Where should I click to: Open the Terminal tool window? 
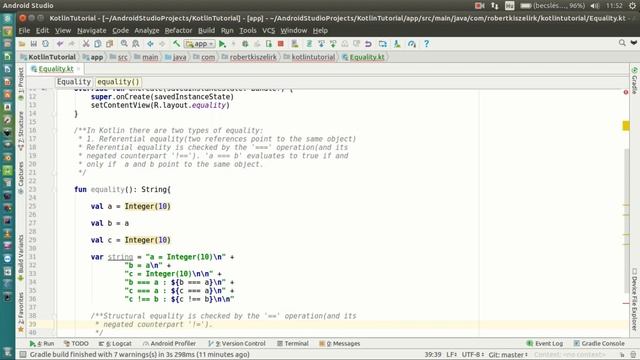pyautogui.click(x=293, y=344)
